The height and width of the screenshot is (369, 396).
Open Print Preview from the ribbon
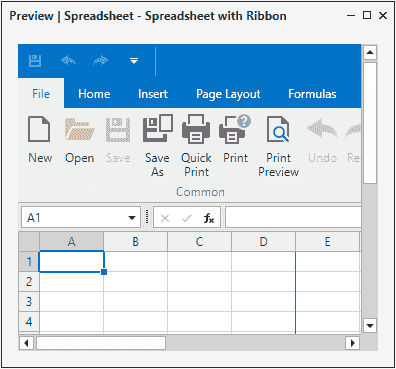[x=279, y=147]
